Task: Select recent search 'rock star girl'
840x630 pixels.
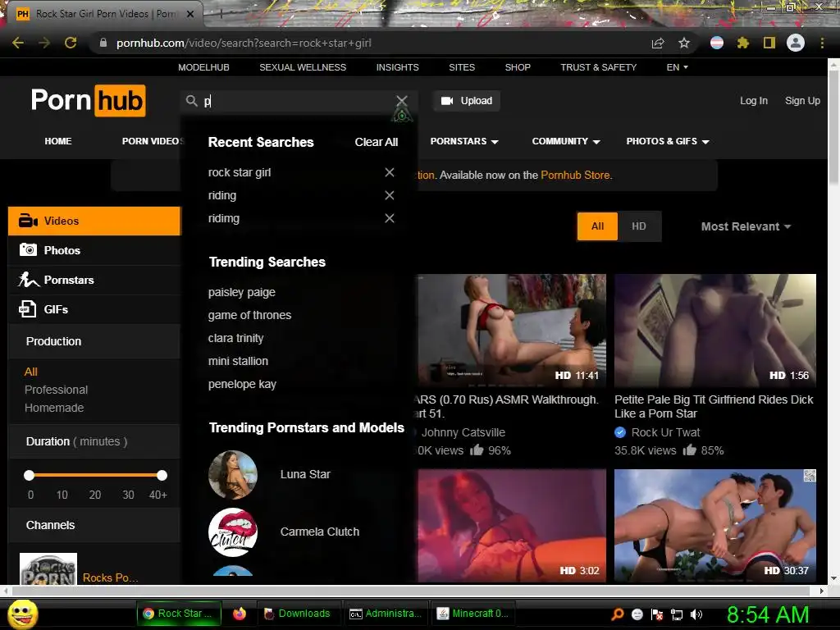Action: 240,172
